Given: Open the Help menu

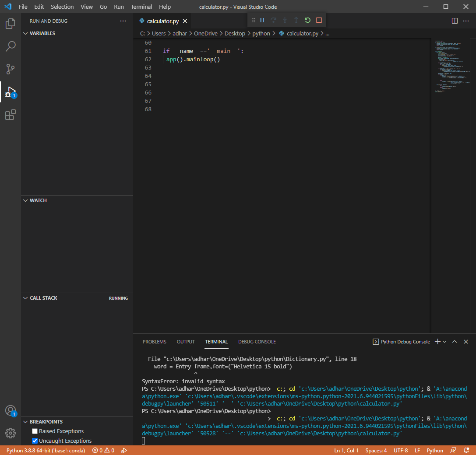Looking at the screenshot, I should coord(165,7).
